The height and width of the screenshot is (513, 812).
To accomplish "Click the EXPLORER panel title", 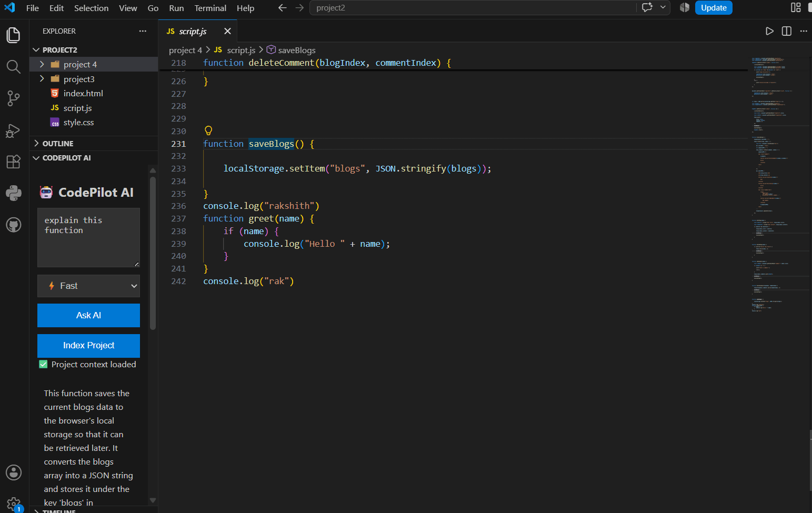I will pyautogui.click(x=59, y=31).
